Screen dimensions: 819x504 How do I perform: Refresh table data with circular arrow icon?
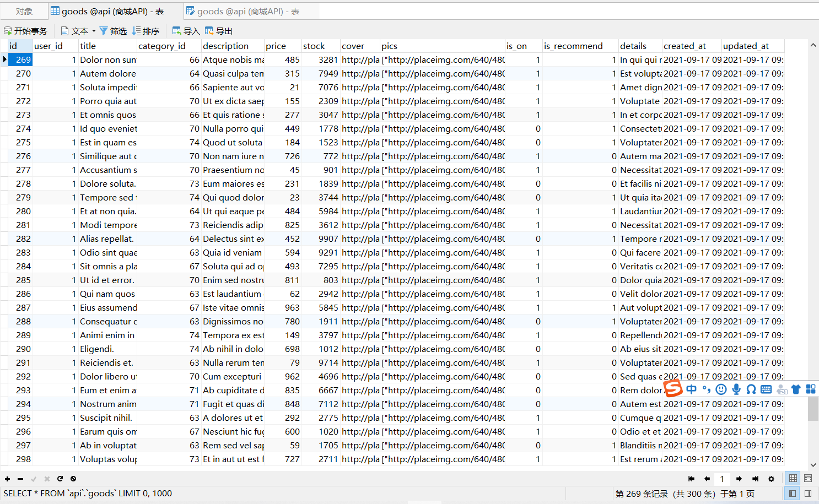60,479
